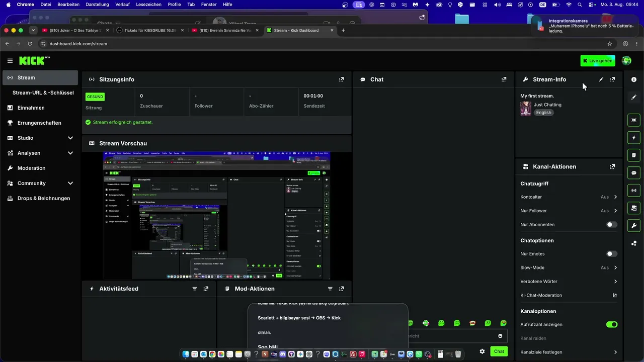Go to Einnahmen in the sidebar
This screenshot has width=644, height=362.
[40, 108]
